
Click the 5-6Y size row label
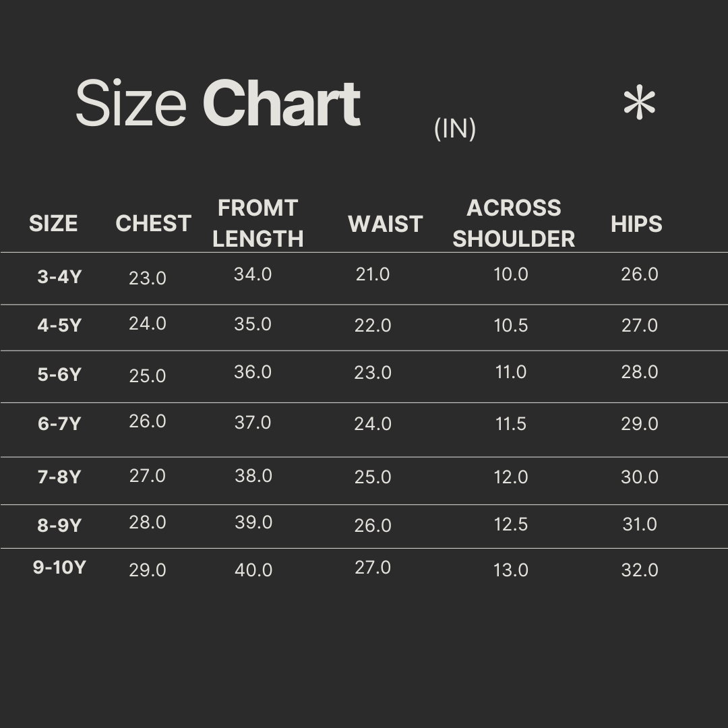59,375
